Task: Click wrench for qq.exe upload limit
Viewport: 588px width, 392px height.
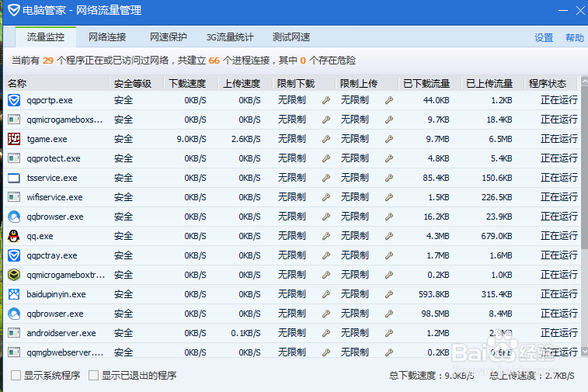Action: 389,236
